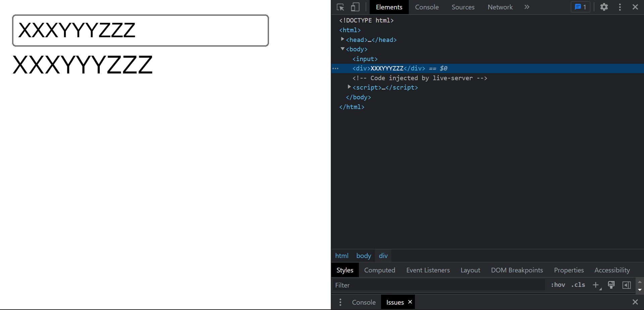Select the input element in DOM tree

click(x=365, y=59)
